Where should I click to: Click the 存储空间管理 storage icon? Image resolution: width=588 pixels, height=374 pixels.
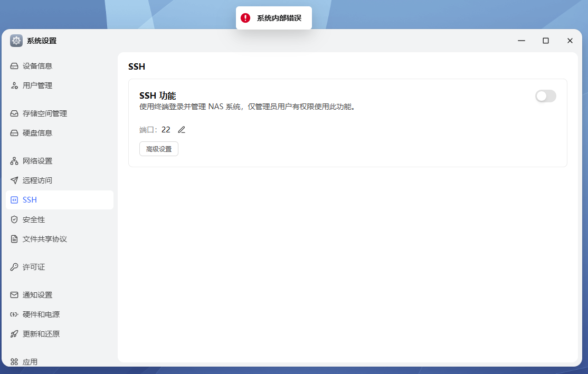(14, 113)
